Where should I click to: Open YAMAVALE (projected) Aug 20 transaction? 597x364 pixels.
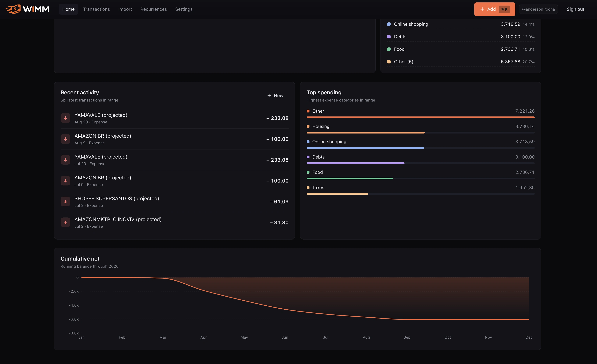(x=174, y=118)
